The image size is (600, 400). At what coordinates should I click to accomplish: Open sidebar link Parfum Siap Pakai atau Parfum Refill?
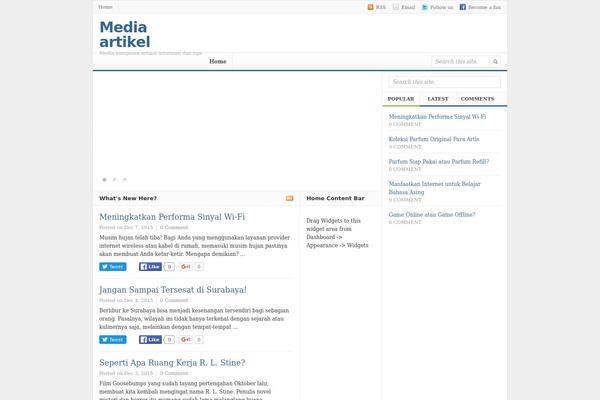(x=439, y=162)
